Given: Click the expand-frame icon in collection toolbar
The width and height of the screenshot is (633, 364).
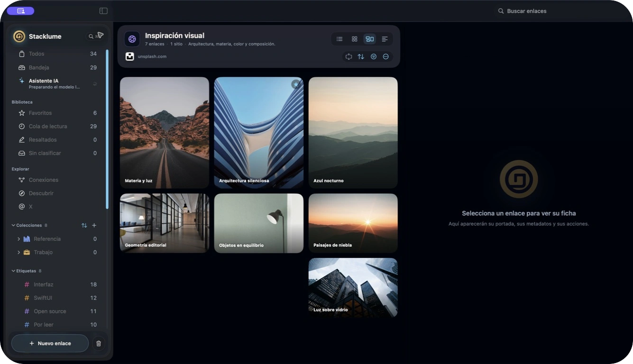Looking at the screenshot, I should [349, 56].
